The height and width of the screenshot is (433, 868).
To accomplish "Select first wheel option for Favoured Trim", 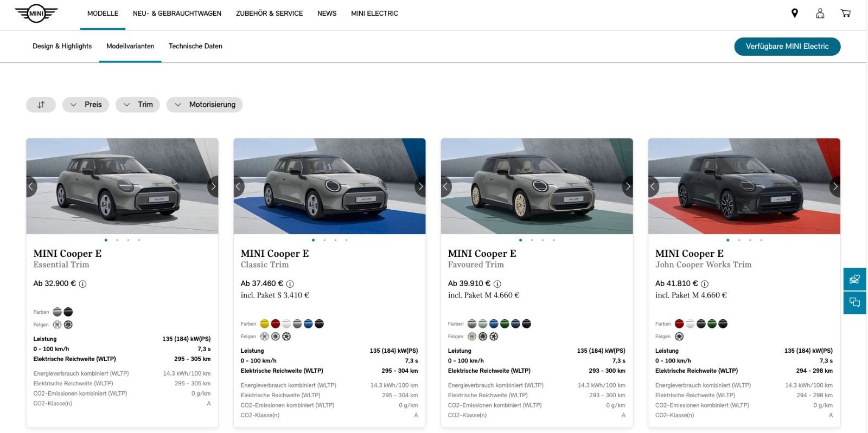I will [x=471, y=337].
